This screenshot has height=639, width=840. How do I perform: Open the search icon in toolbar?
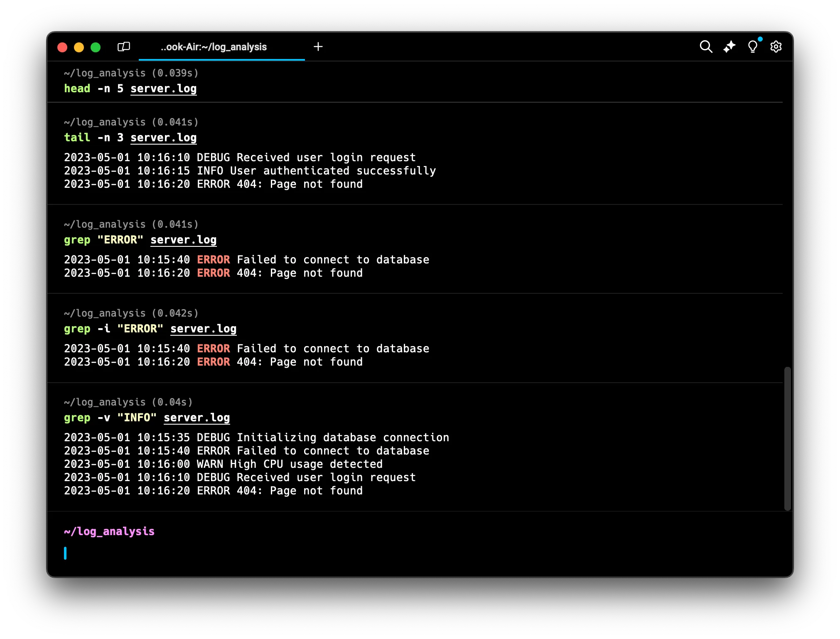click(x=706, y=47)
